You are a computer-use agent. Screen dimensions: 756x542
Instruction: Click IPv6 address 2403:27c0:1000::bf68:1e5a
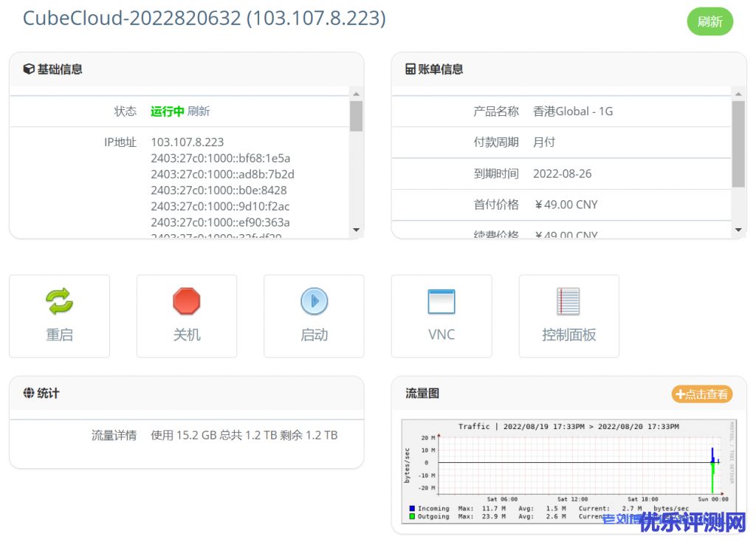click(220, 158)
